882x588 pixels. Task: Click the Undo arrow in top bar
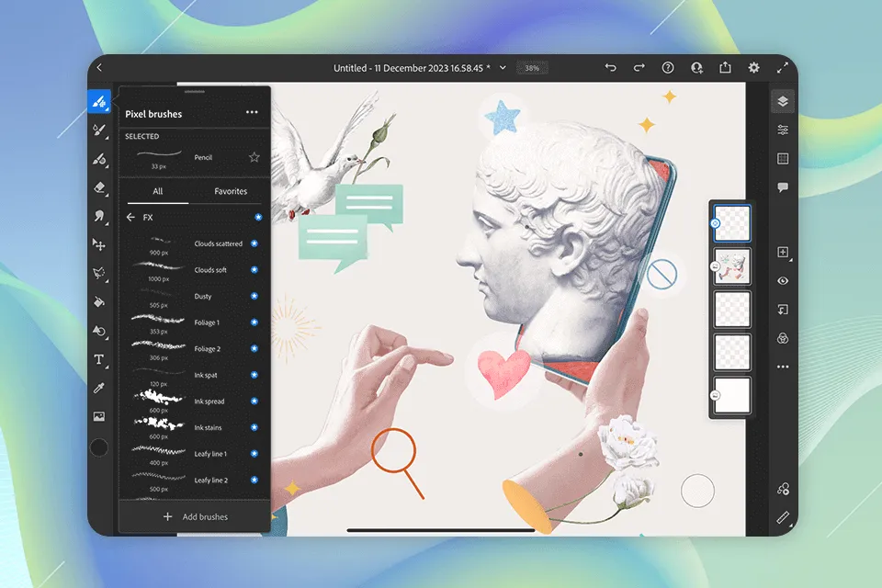click(x=610, y=68)
